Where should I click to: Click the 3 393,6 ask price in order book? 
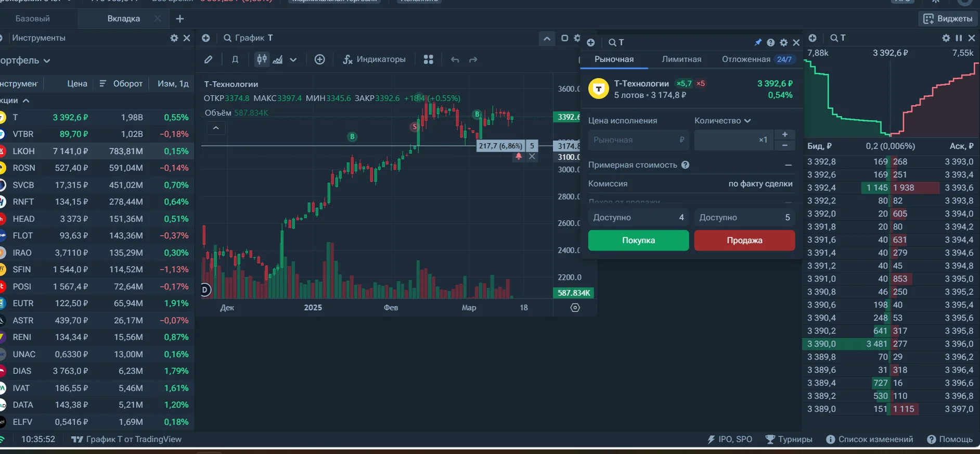(959, 188)
